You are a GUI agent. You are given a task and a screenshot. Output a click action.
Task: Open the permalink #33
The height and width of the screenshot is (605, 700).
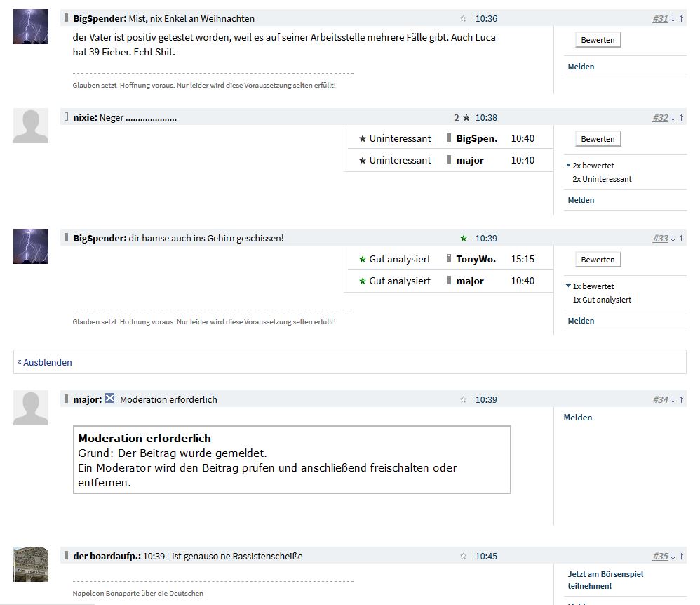[x=660, y=238]
